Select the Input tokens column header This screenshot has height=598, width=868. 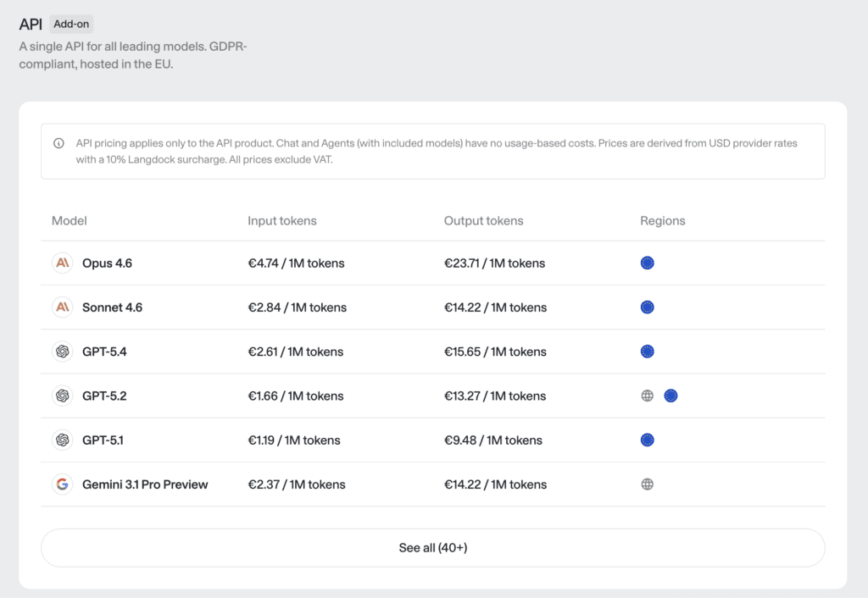(281, 221)
